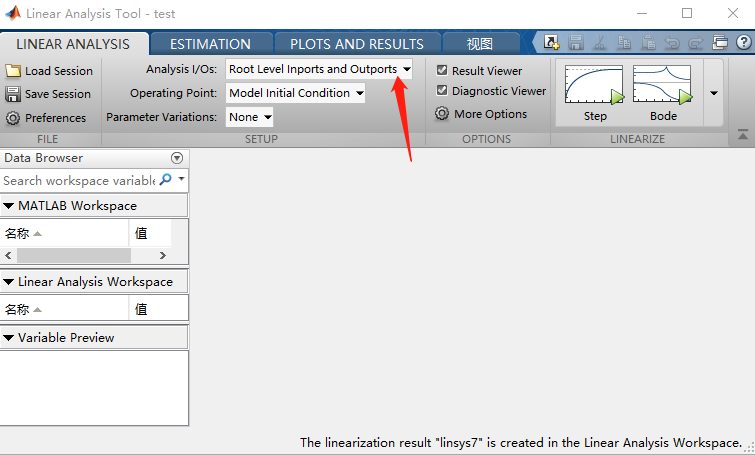Close the Linear Analysis Tool window
This screenshot has width=755, height=455.
click(x=733, y=13)
